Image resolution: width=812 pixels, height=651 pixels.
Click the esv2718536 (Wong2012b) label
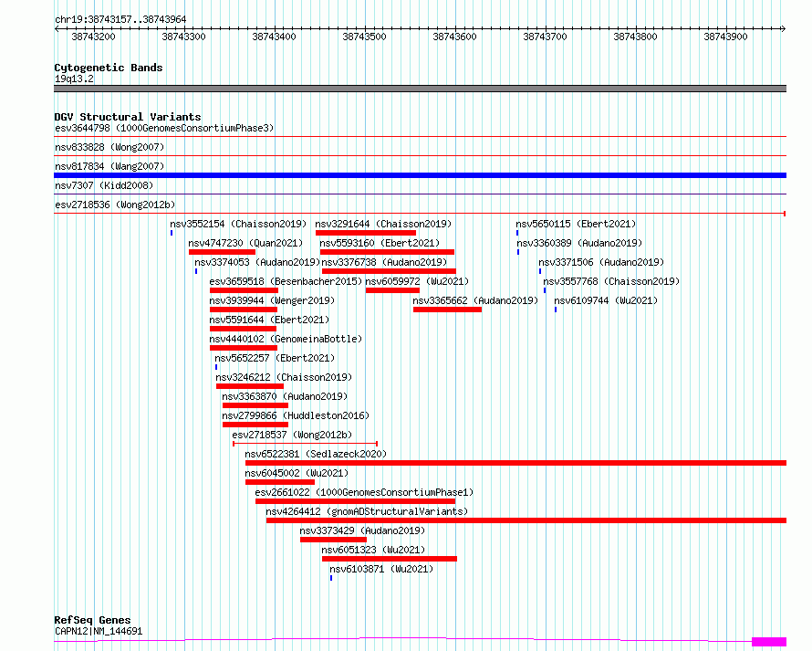(115, 205)
